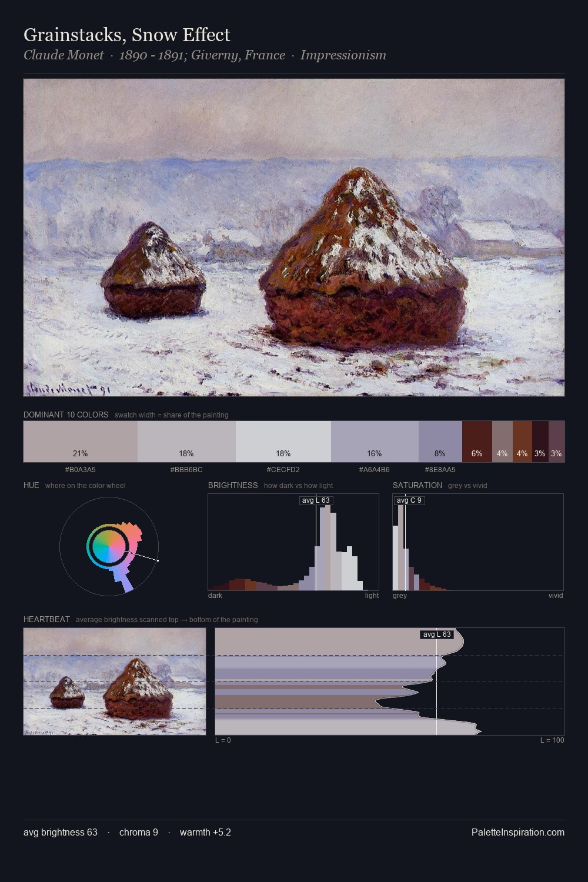This screenshot has height=882, width=588.
Task: Click the hex code '#B0A3A5'
Action: pos(81,470)
